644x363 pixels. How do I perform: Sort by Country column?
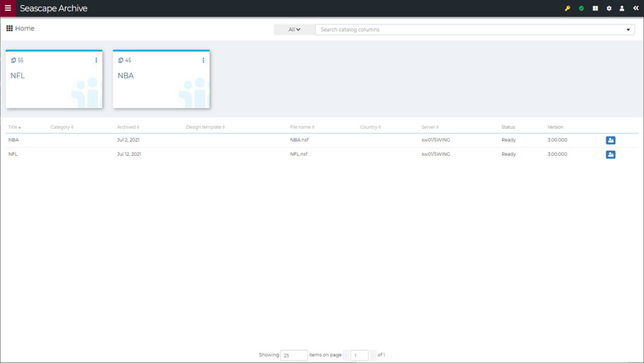click(x=370, y=127)
